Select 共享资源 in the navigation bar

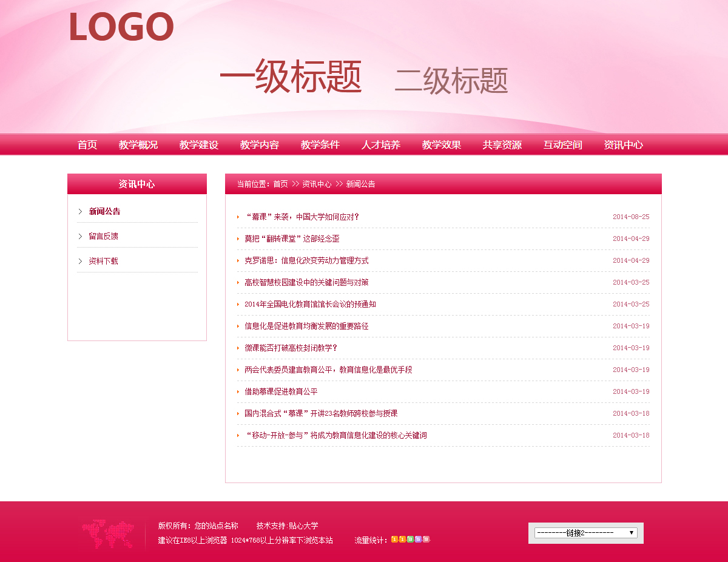(502, 144)
